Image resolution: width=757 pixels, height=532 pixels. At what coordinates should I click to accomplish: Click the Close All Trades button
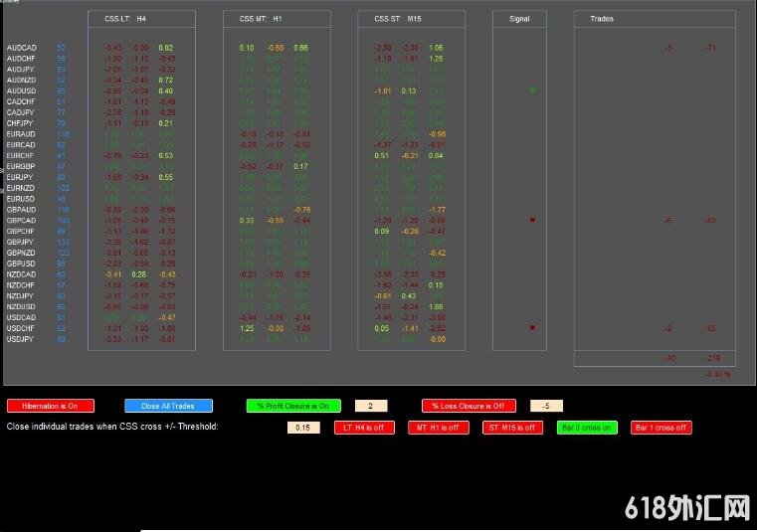point(168,406)
